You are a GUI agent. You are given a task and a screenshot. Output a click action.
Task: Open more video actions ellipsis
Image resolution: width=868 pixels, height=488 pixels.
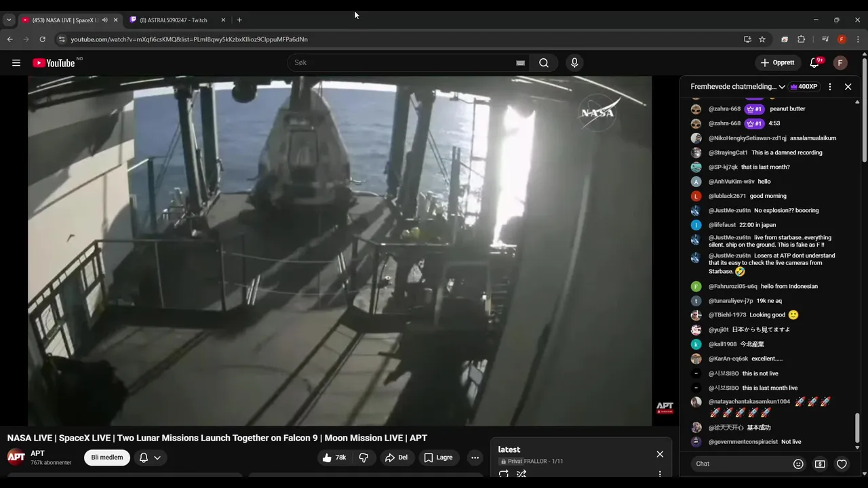tap(475, 457)
